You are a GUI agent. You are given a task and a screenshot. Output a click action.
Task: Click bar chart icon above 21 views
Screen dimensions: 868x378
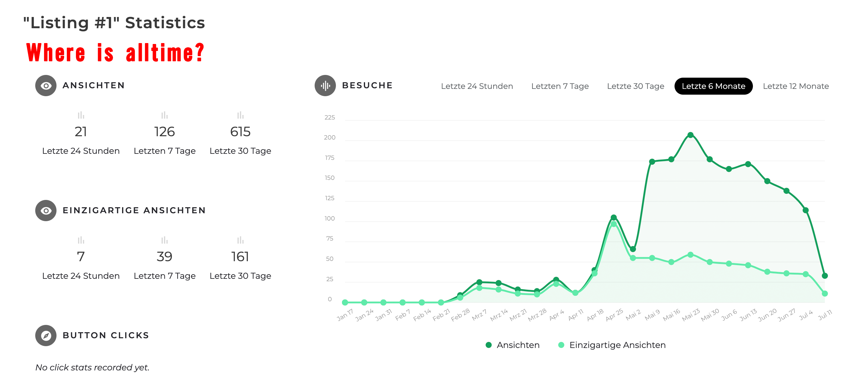(81, 115)
